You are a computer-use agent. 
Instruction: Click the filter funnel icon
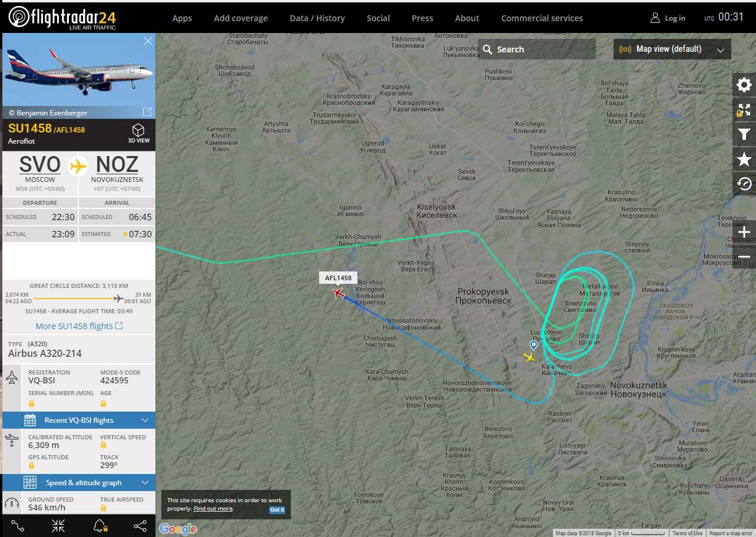click(744, 134)
